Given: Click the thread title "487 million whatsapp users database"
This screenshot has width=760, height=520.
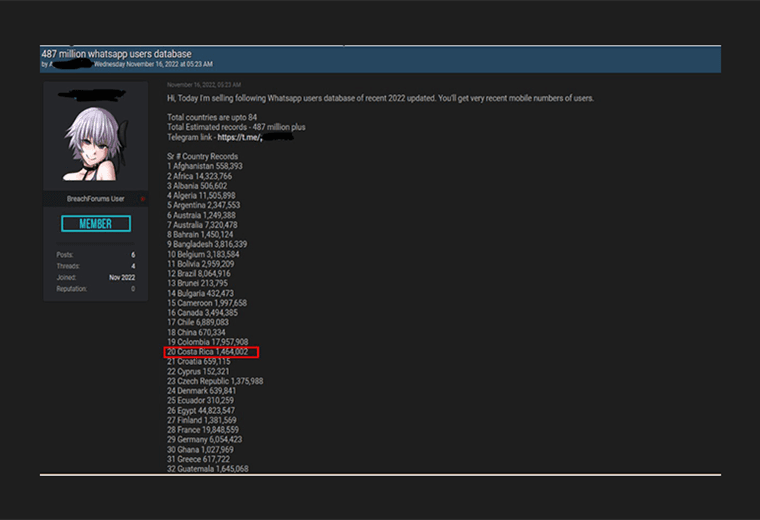Looking at the screenshot, I should [x=116, y=53].
